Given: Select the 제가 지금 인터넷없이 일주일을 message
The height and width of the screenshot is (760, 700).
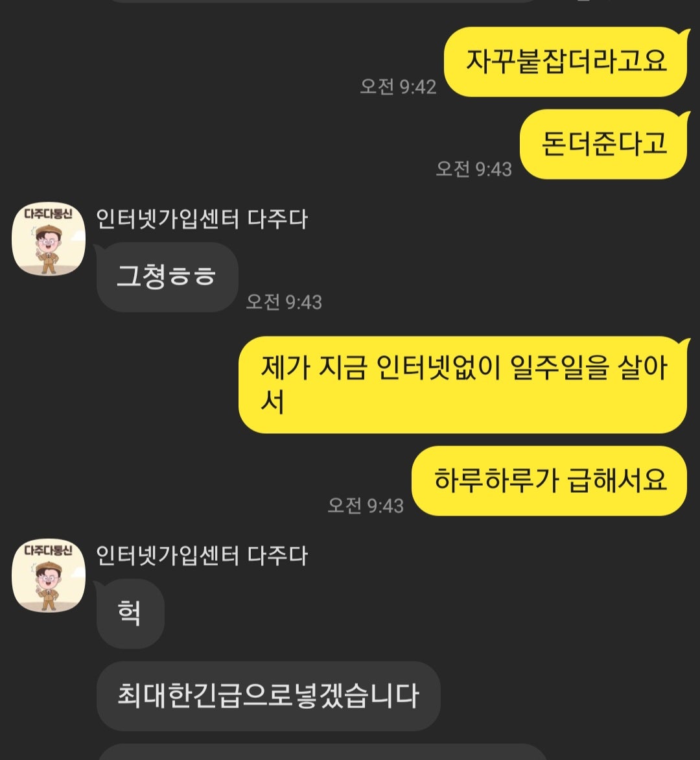Looking at the screenshot, I should (463, 385).
